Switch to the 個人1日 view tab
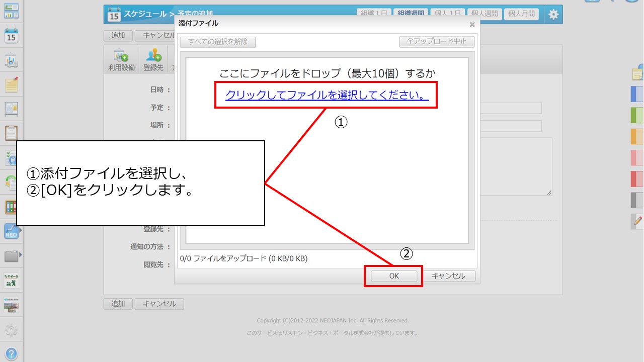This screenshot has width=644, height=362. (x=447, y=14)
